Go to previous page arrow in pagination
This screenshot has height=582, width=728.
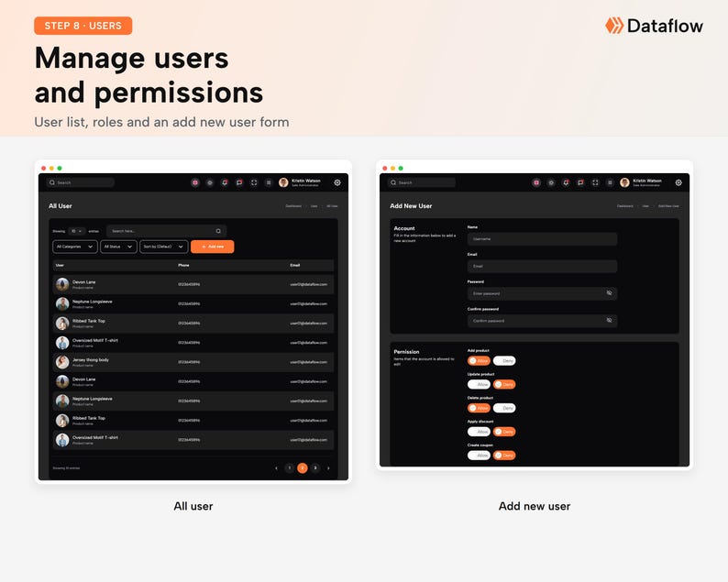[x=277, y=468]
